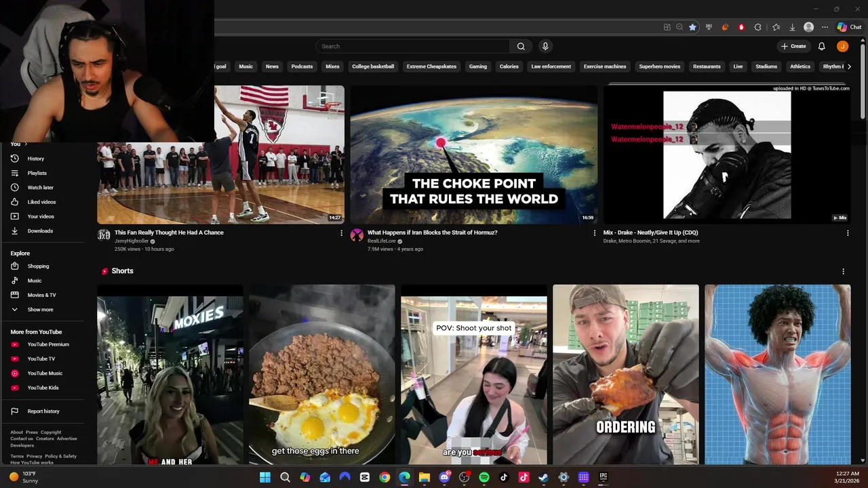Open the Strait of Hormuz video title

432,232
